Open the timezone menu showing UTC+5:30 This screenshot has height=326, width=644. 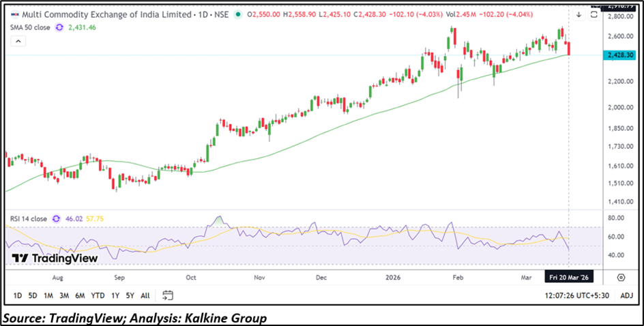point(573,295)
